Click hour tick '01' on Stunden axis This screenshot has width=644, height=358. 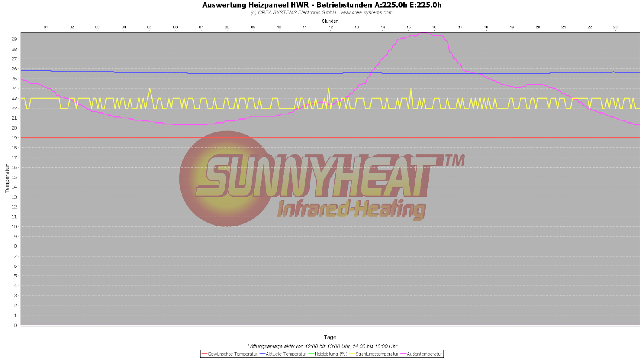46,27
